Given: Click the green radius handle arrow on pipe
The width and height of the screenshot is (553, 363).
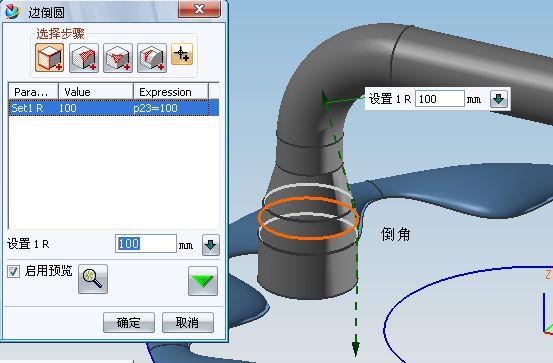Looking at the screenshot, I should coord(324,98).
